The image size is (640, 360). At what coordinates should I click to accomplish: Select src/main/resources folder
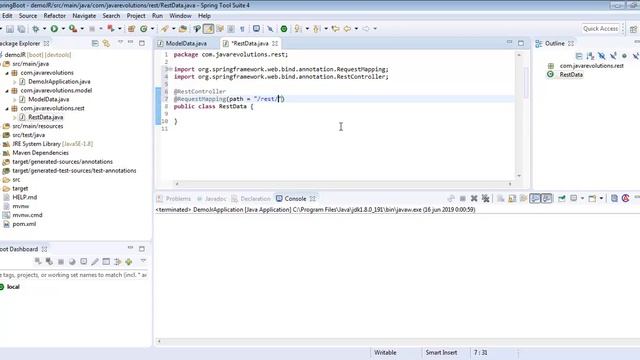[38, 126]
